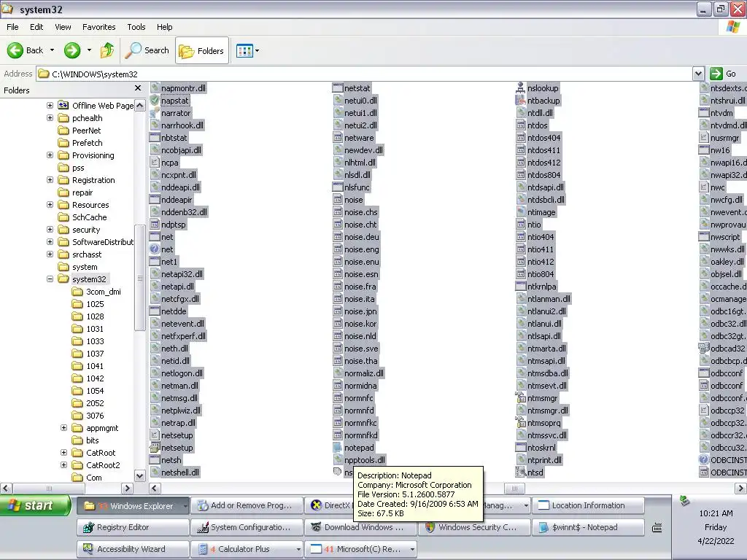Select the Offline Web Pages folder icon
Image resolution: width=747 pixels, height=560 pixels.
point(63,105)
